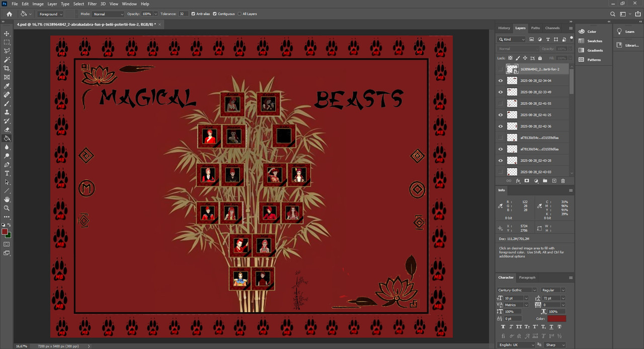Hide layer 2025-08-28_02-41-25
Screen dimensions: 644x349
coord(501,115)
